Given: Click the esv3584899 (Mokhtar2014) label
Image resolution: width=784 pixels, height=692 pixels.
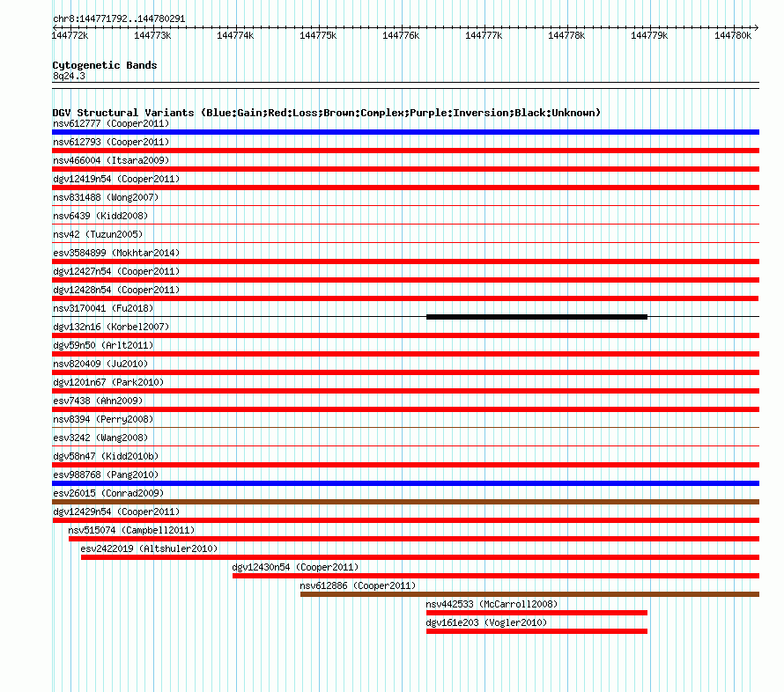Looking at the screenshot, I should tap(116, 253).
